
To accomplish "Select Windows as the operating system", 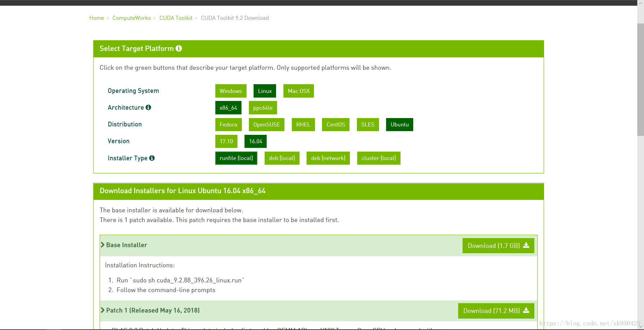I will coord(231,91).
